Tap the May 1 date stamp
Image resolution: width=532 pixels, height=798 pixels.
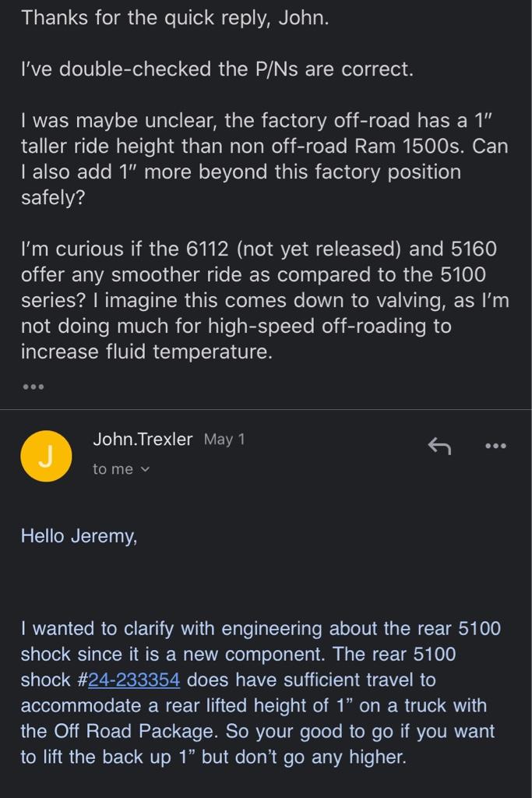[224, 440]
